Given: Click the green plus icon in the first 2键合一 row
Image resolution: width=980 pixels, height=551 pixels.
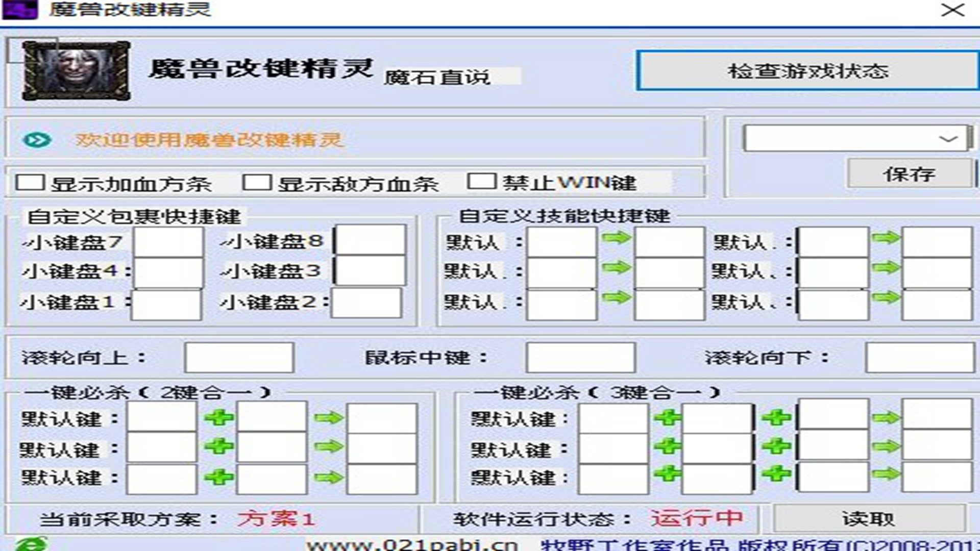Looking at the screenshot, I should click(218, 418).
